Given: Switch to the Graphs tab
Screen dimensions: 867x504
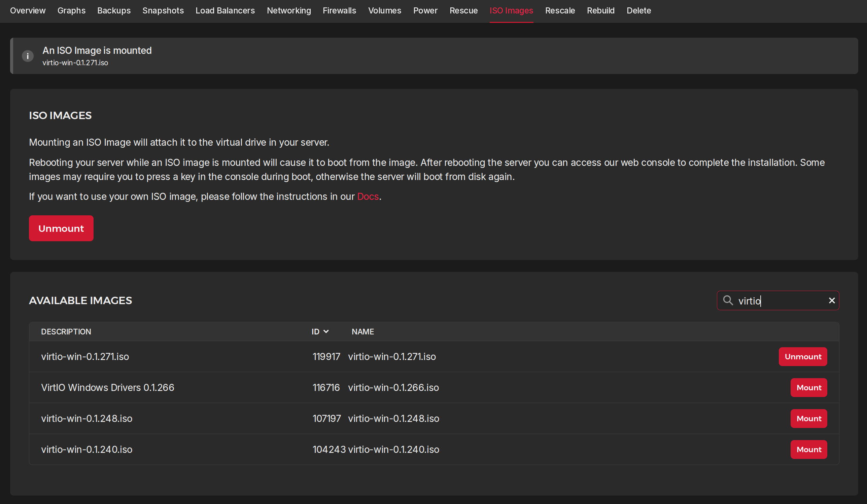Looking at the screenshot, I should pos(71,11).
